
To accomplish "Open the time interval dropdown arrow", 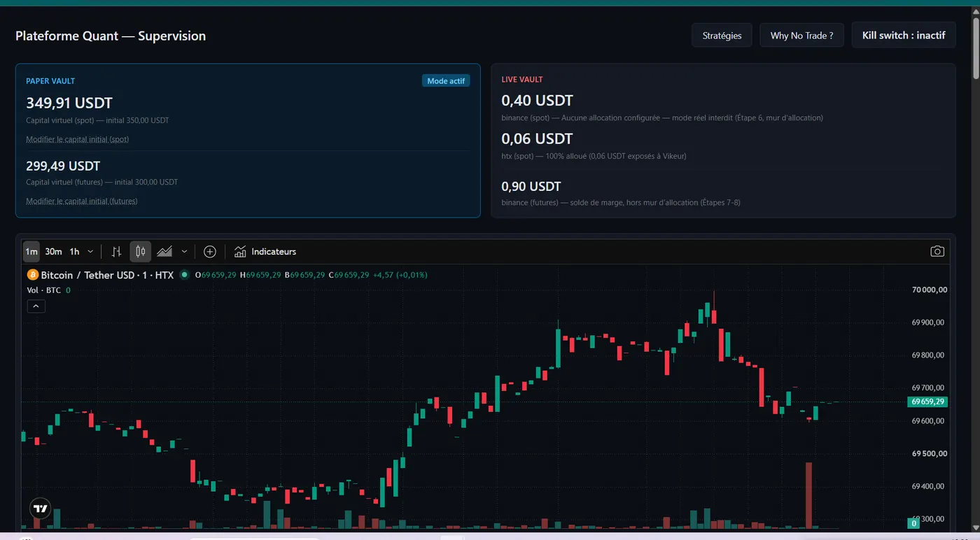I will click(x=90, y=252).
